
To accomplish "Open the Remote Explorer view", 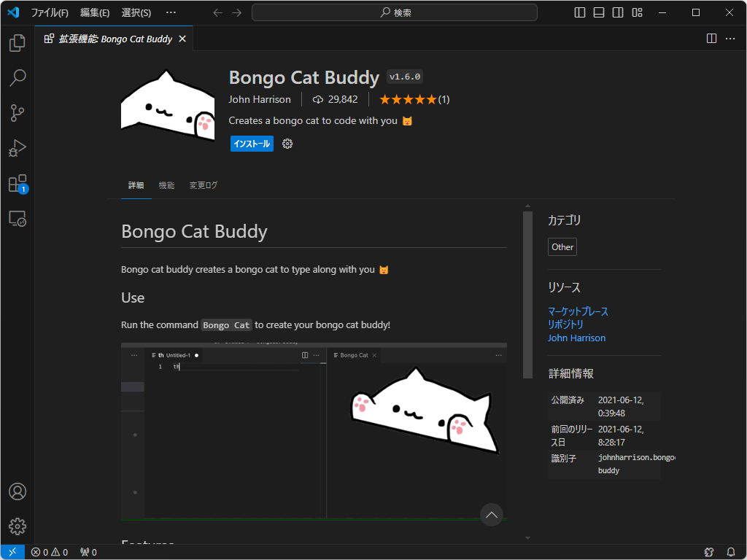I will [x=17, y=218].
